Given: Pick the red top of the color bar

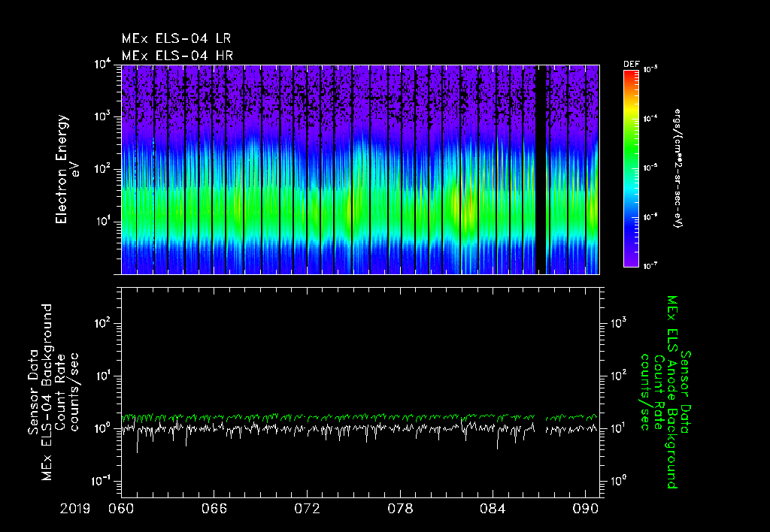Looking at the screenshot, I should (630, 74).
